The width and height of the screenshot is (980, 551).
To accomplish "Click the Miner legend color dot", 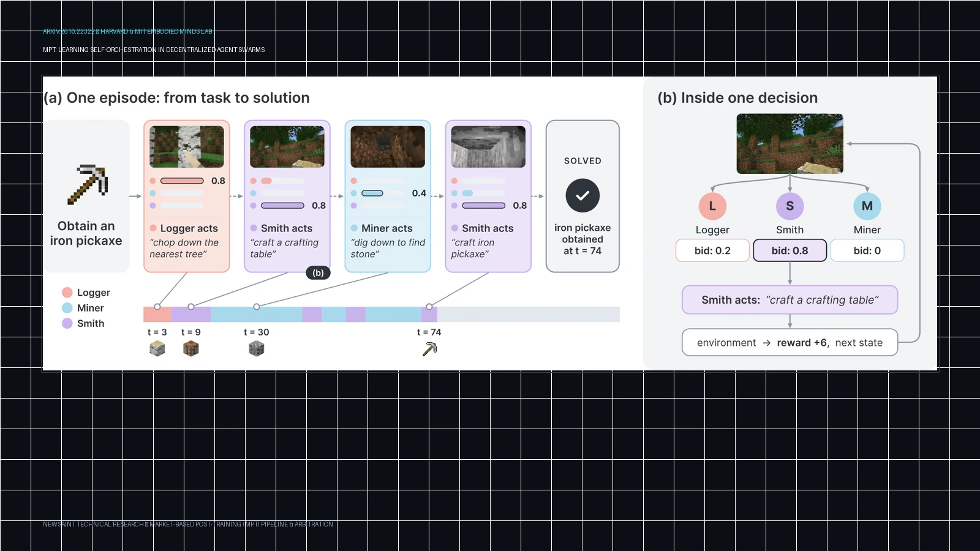I will click(67, 308).
